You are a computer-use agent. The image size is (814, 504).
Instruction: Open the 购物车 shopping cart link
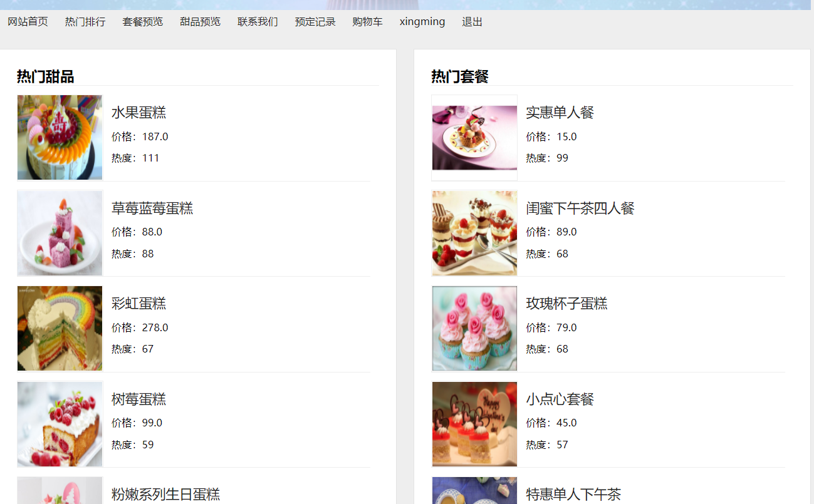click(x=367, y=22)
